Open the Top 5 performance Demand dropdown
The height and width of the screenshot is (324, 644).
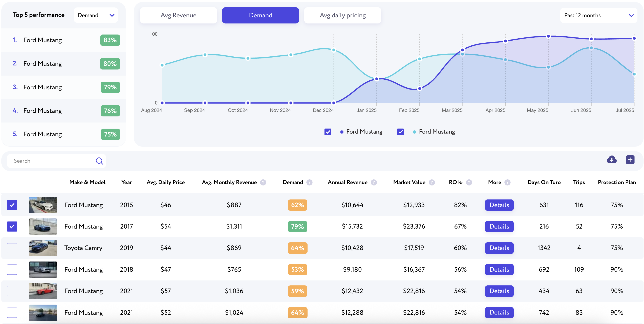pyautogui.click(x=96, y=15)
